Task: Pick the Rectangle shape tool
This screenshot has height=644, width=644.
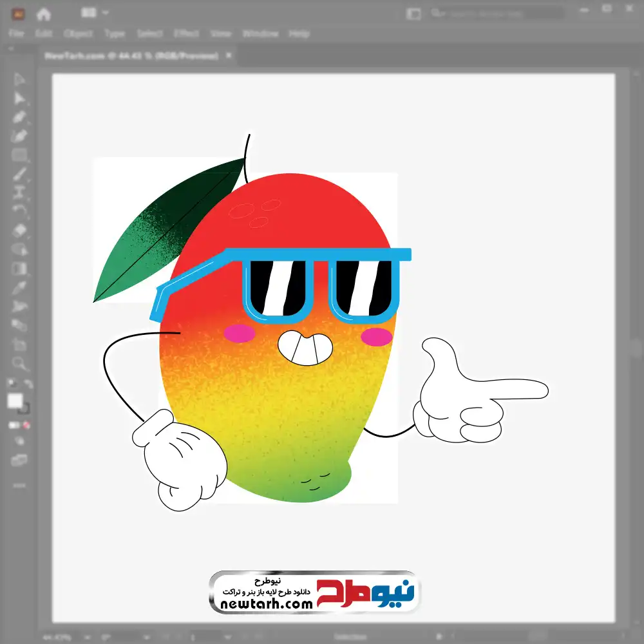Action: click(x=19, y=155)
